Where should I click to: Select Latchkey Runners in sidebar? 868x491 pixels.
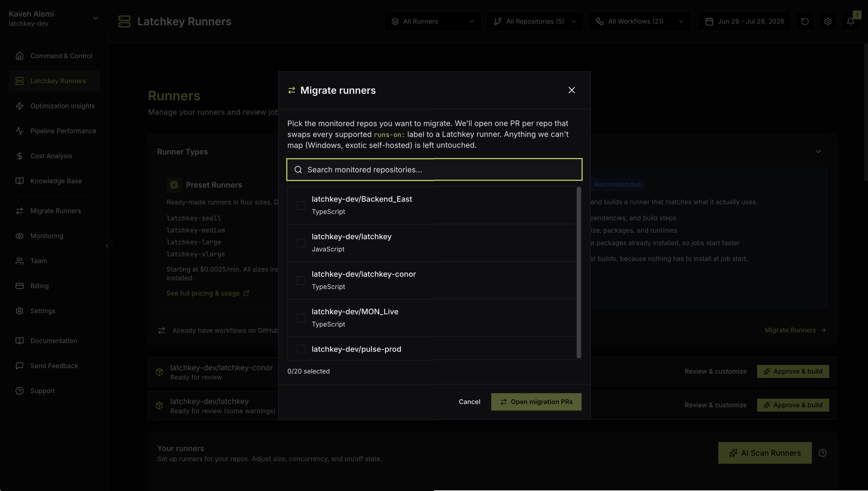[x=54, y=81]
